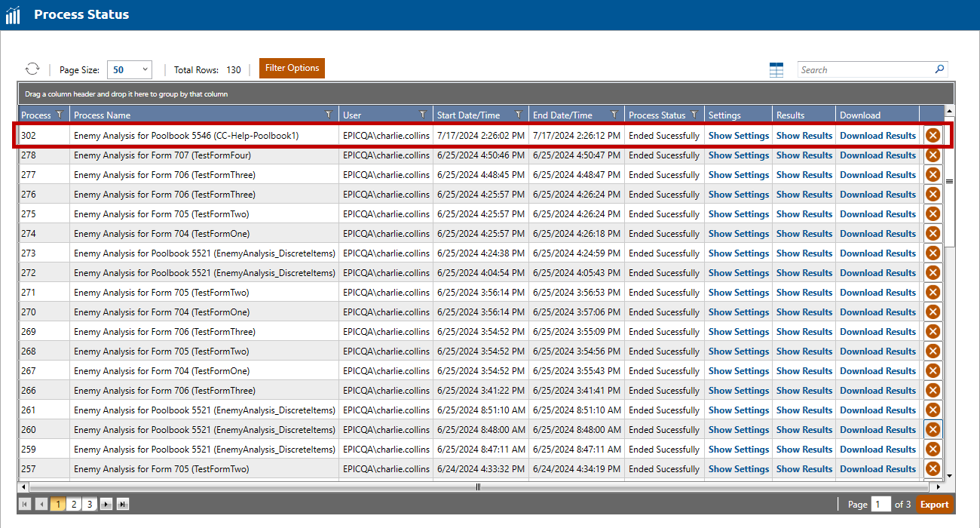
Task: Remove process 278 with orange X icon
Action: pos(933,155)
